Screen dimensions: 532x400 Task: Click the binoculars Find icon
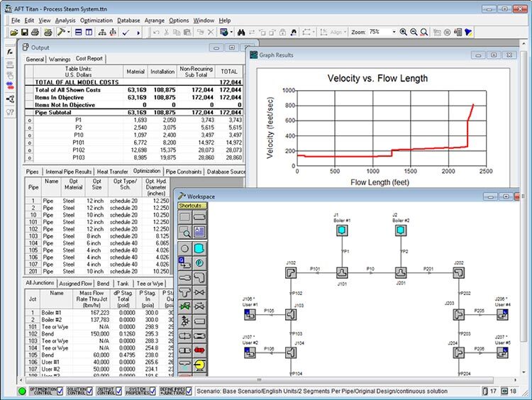pos(241,33)
